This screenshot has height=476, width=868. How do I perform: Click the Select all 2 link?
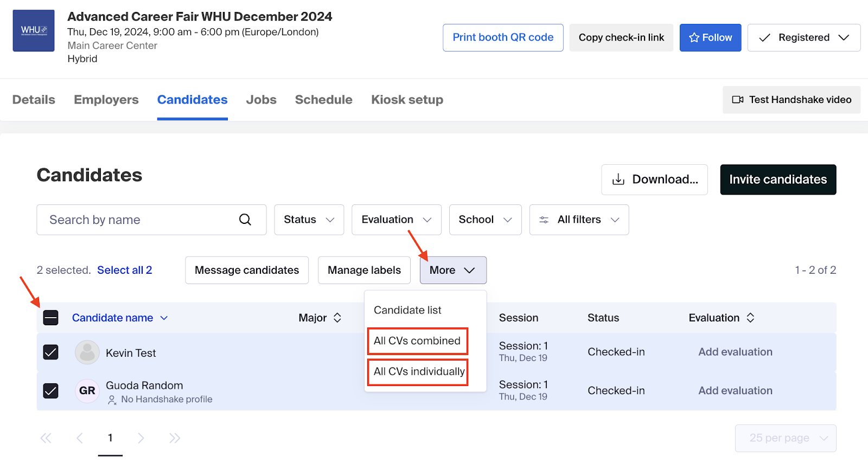tap(124, 270)
